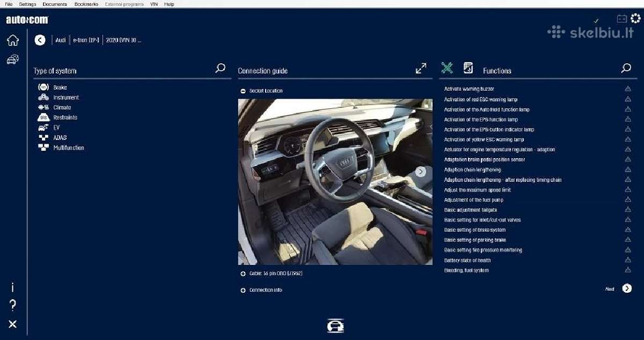The height and width of the screenshot is (340, 644).
Task: Expand the Connection info section
Action: tap(243, 290)
